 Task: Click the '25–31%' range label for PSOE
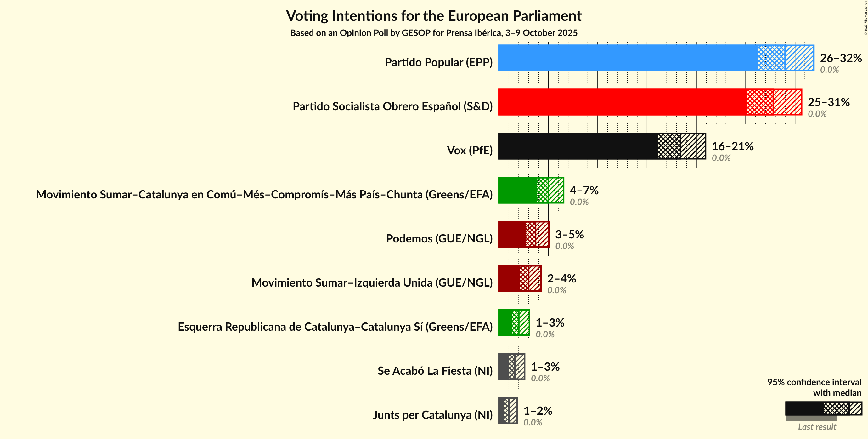pos(829,102)
